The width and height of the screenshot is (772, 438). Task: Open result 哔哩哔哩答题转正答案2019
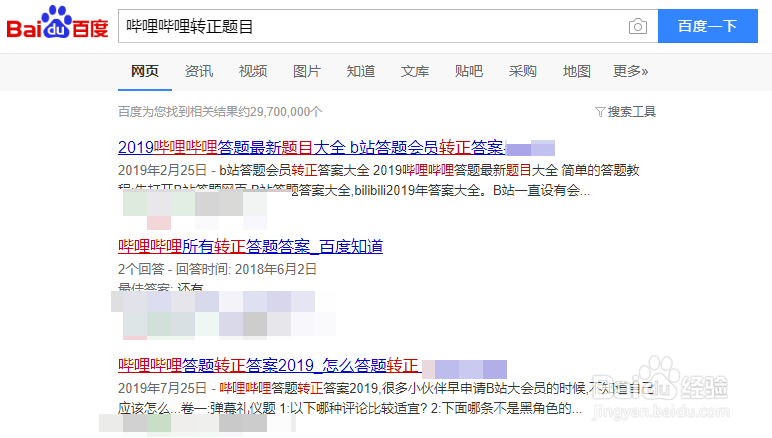(x=269, y=365)
